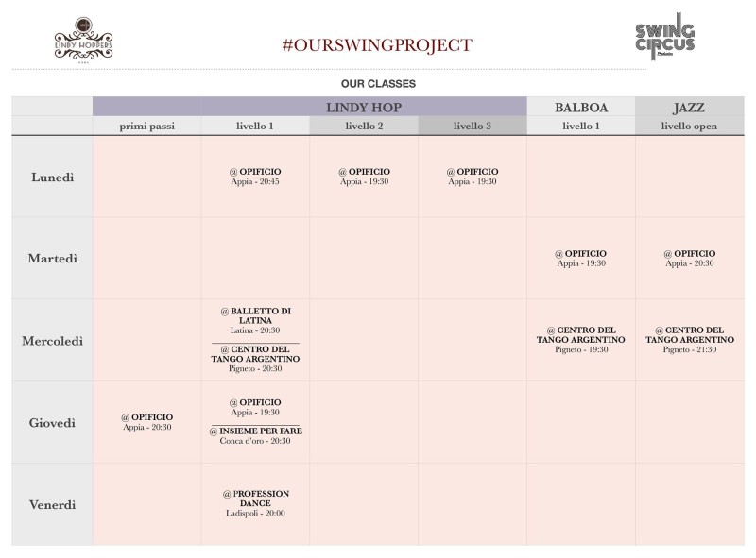This screenshot has width=756, height=558.
Task: Select the #OURSWINGPROJECT title
Action: click(x=377, y=44)
